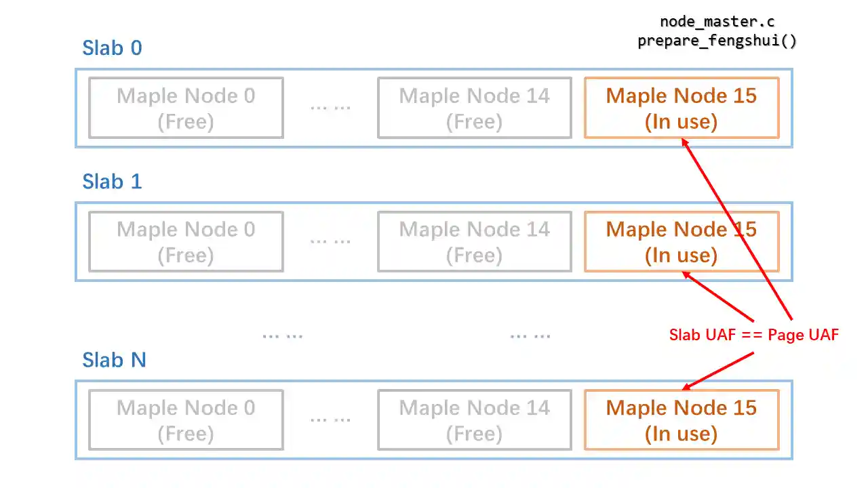Image resolution: width=868 pixels, height=488 pixels.
Task: Select Maple Node 14 (Free) in Slab N
Action: pyautogui.click(x=474, y=420)
